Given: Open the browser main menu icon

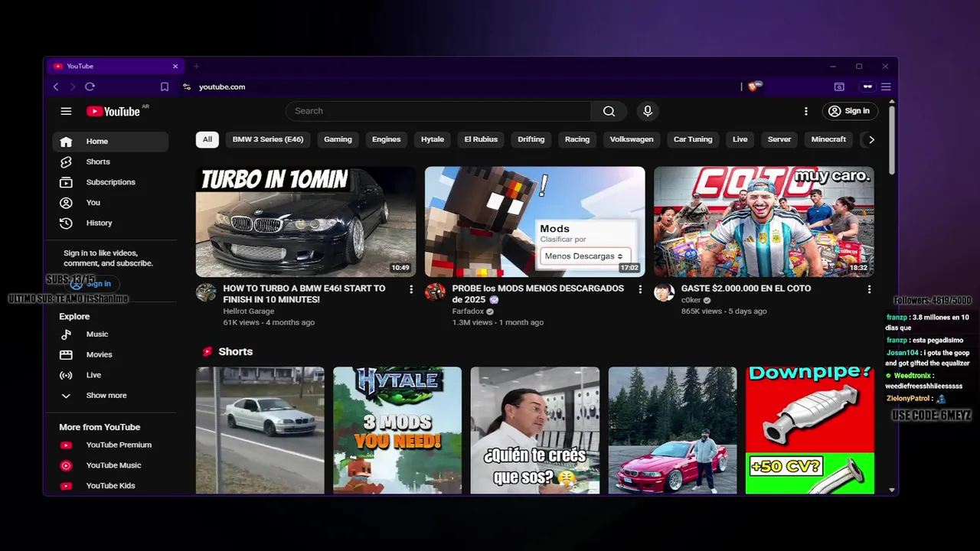Looking at the screenshot, I should (x=886, y=87).
